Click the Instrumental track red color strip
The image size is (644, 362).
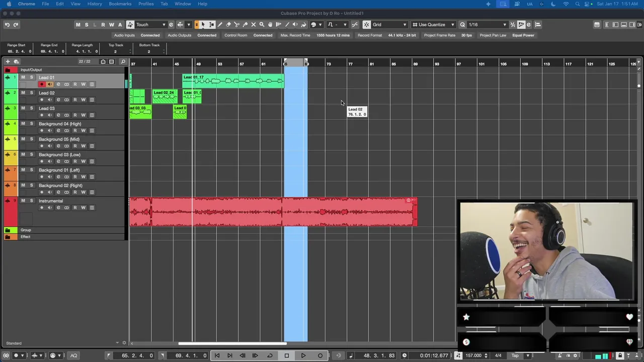point(10,212)
